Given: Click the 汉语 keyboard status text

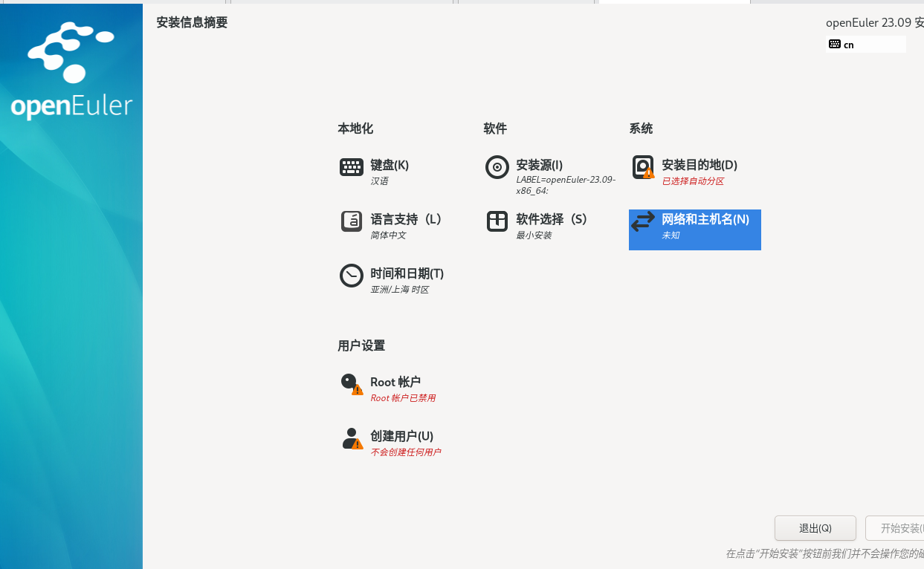Looking at the screenshot, I should (x=379, y=181).
